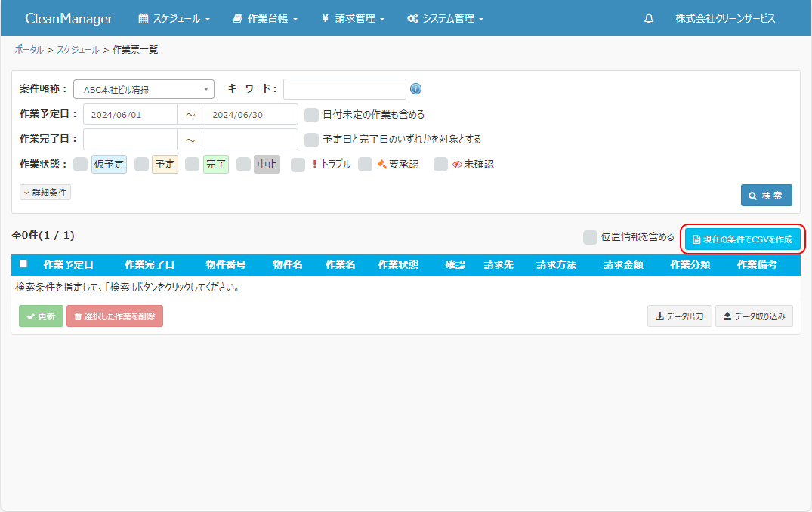
Task: Click the CleanManager logo
Action: coord(69,19)
